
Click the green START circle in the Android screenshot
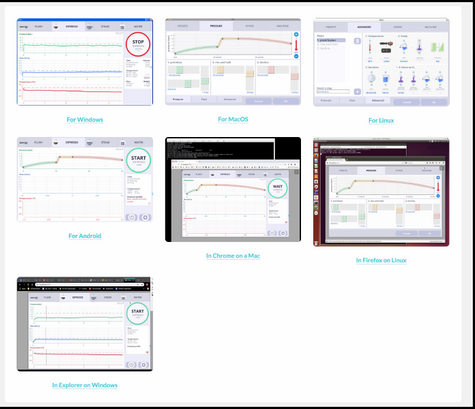coord(139,160)
